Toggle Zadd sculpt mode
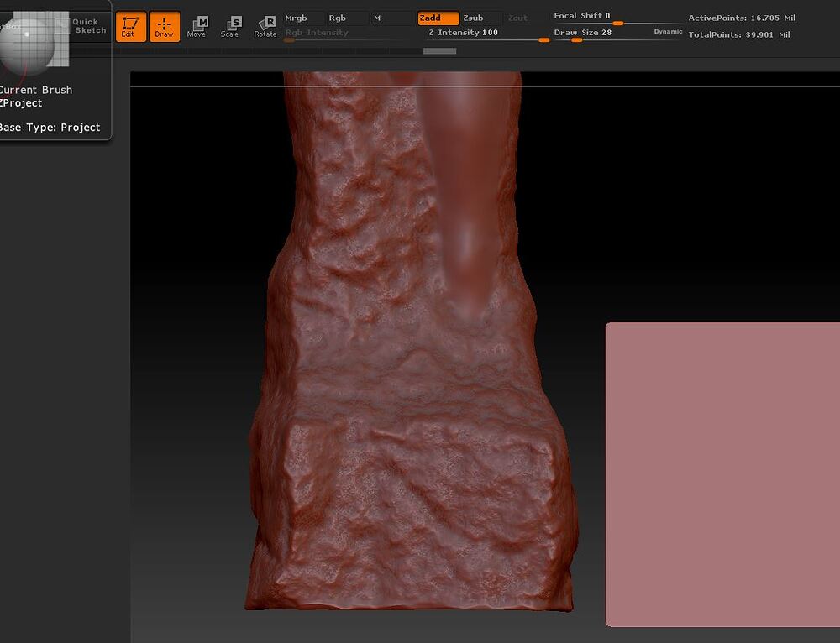The width and height of the screenshot is (840, 643). coord(438,18)
